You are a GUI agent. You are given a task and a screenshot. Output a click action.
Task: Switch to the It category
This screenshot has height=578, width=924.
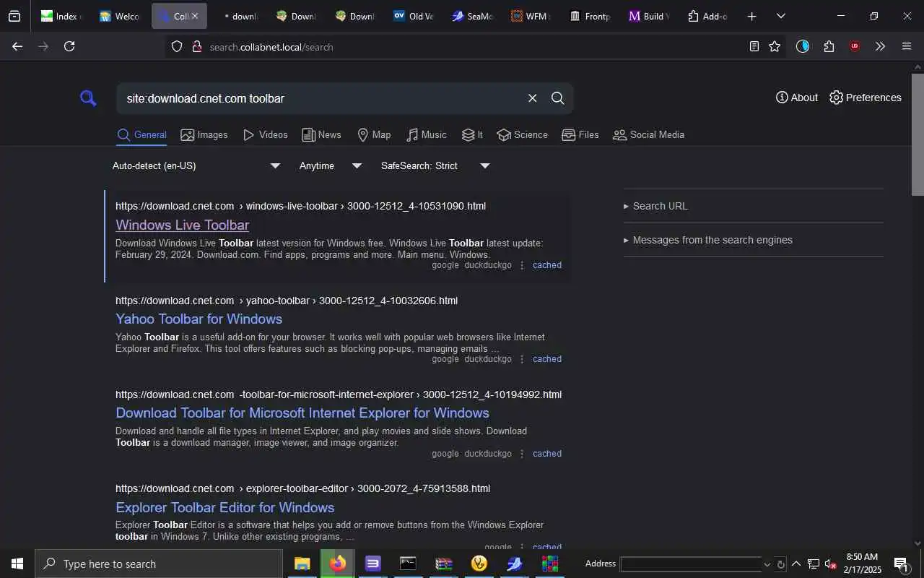[x=472, y=134]
